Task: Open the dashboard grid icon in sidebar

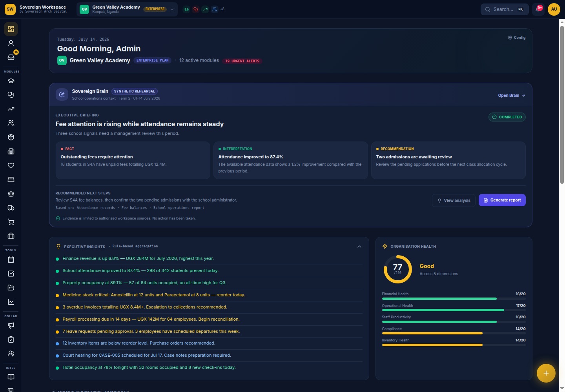Action: 11,29
